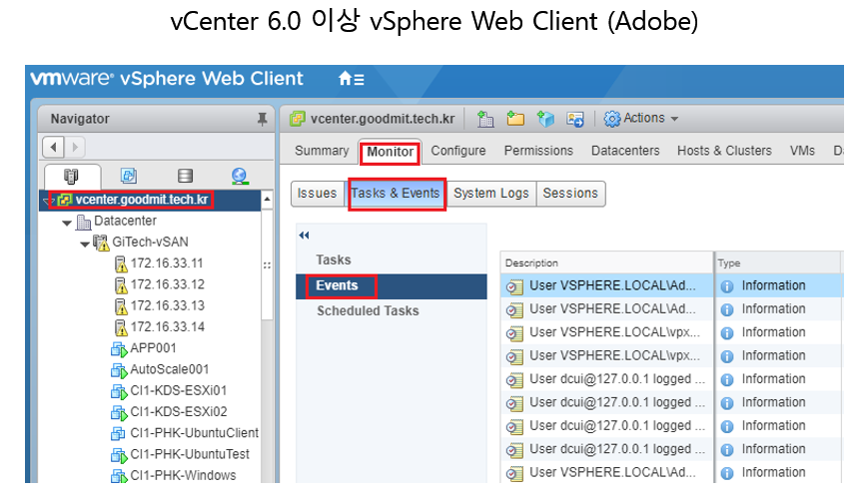Viewport: 865px width, 504px height.
Task: Switch to Networking inventory view
Action: (x=240, y=176)
